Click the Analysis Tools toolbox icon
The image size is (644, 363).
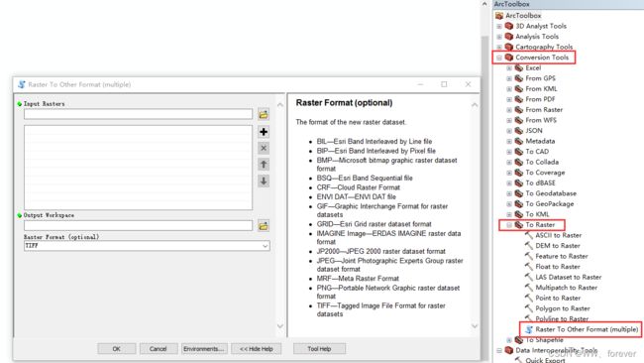(x=509, y=37)
